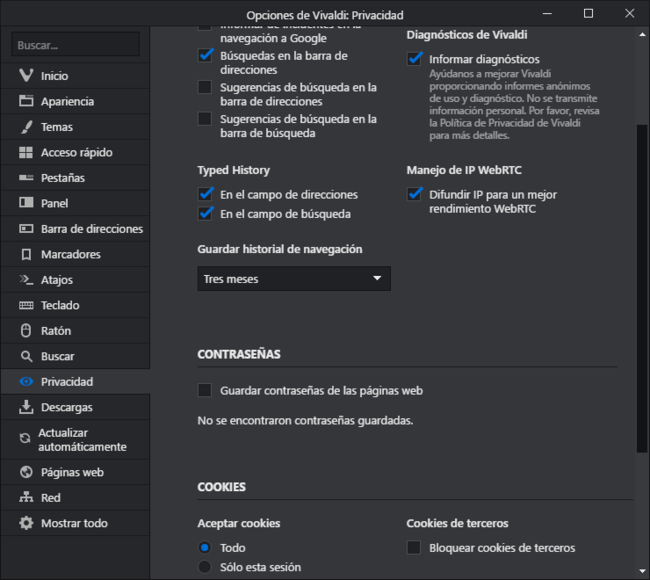Image resolution: width=650 pixels, height=580 pixels.
Task: Open Actualizar automáticamente section
Action: [x=82, y=440]
